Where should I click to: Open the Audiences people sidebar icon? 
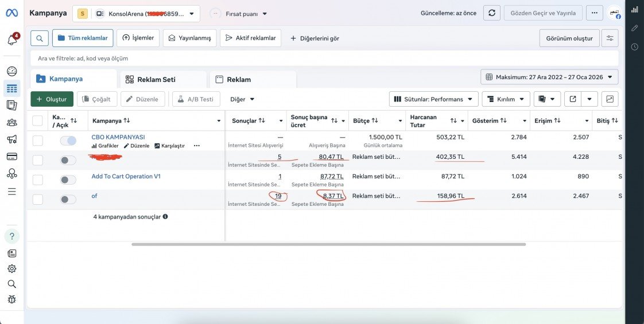12,122
